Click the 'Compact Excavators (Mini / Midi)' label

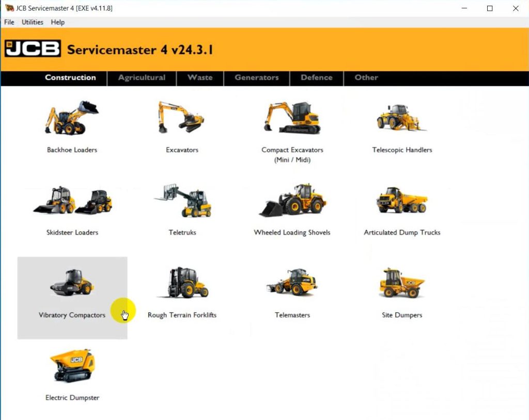(x=292, y=155)
